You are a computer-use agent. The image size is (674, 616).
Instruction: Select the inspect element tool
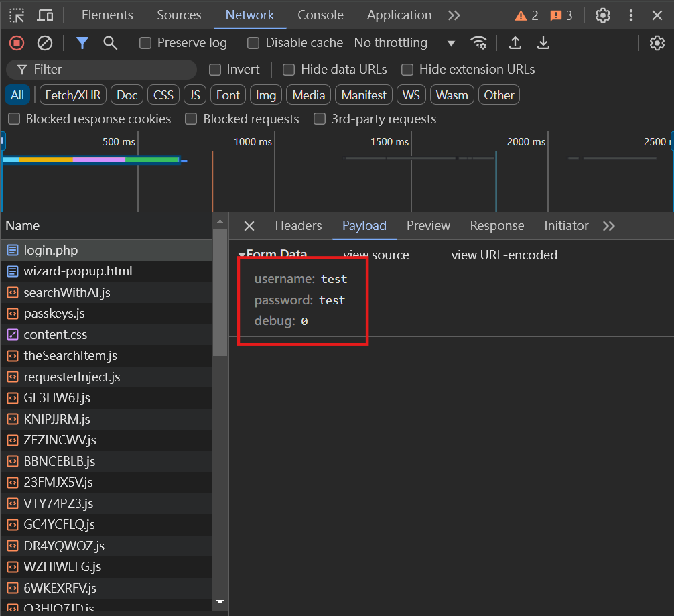15,15
